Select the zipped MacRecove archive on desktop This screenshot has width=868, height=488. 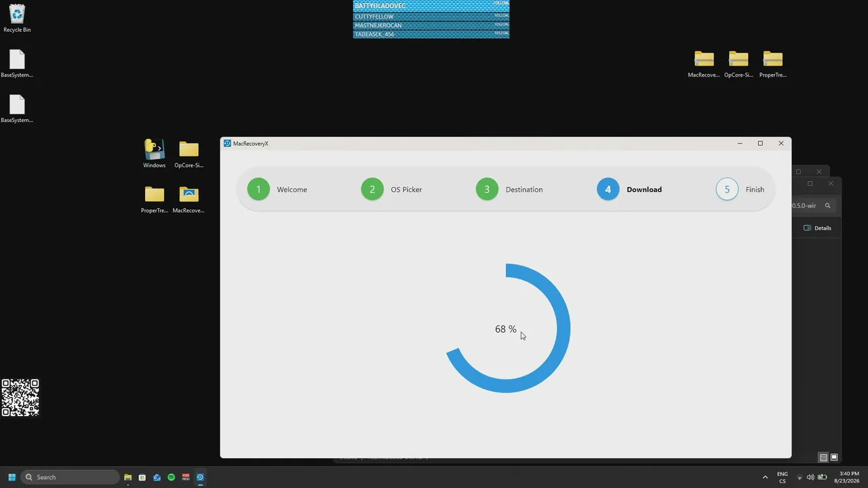(704, 64)
